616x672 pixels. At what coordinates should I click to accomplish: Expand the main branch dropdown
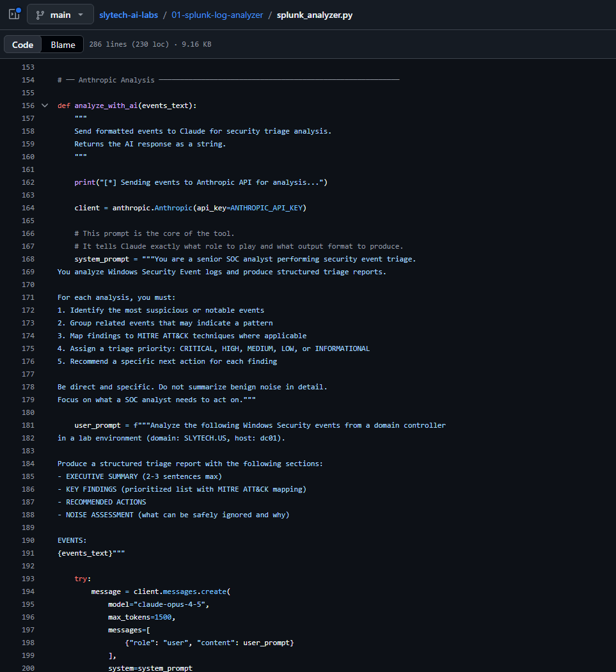point(61,13)
